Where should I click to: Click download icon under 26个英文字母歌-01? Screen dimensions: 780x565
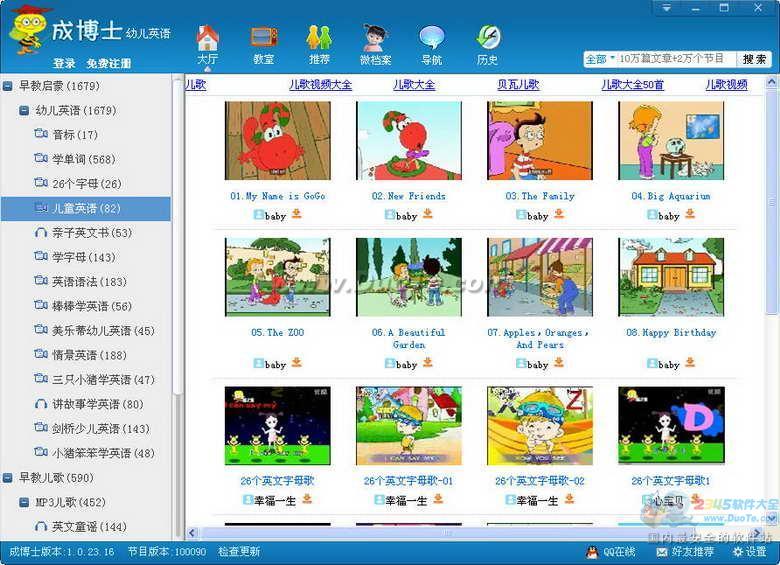pyautogui.click(x=438, y=499)
